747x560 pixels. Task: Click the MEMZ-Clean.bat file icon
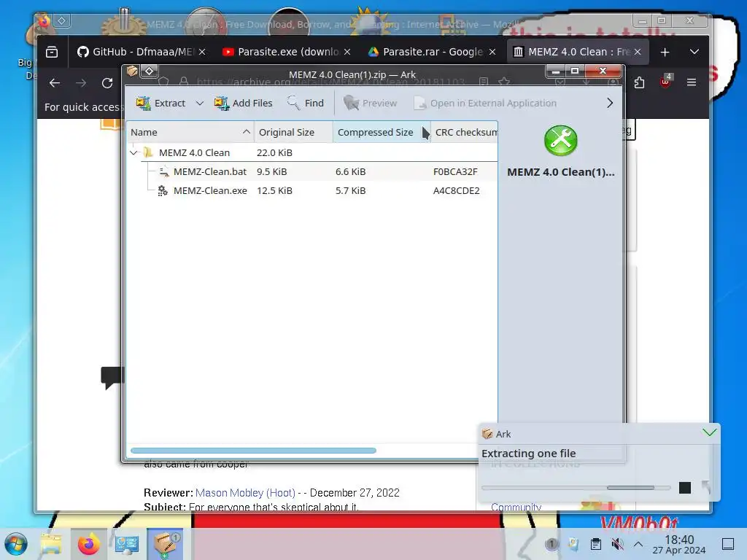163,171
